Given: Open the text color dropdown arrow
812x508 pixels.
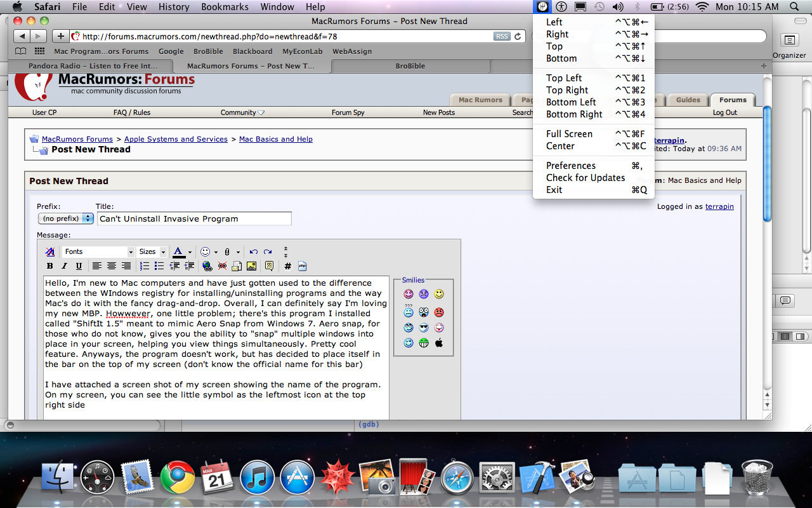Looking at the screenshot, I should tap(190, 252).
